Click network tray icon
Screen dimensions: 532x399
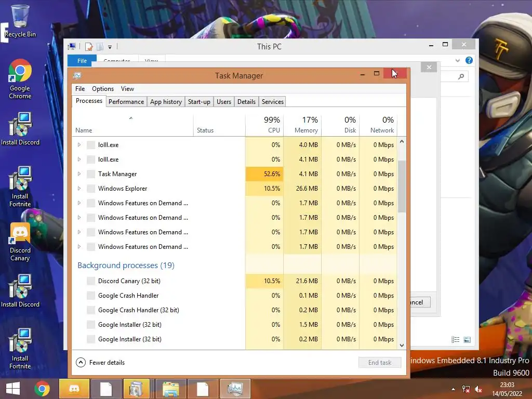(466, 389)
